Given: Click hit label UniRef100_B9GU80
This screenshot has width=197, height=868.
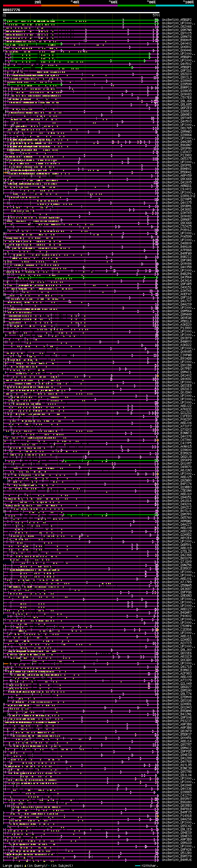Looking at the screenshot, I should point(177,802).
